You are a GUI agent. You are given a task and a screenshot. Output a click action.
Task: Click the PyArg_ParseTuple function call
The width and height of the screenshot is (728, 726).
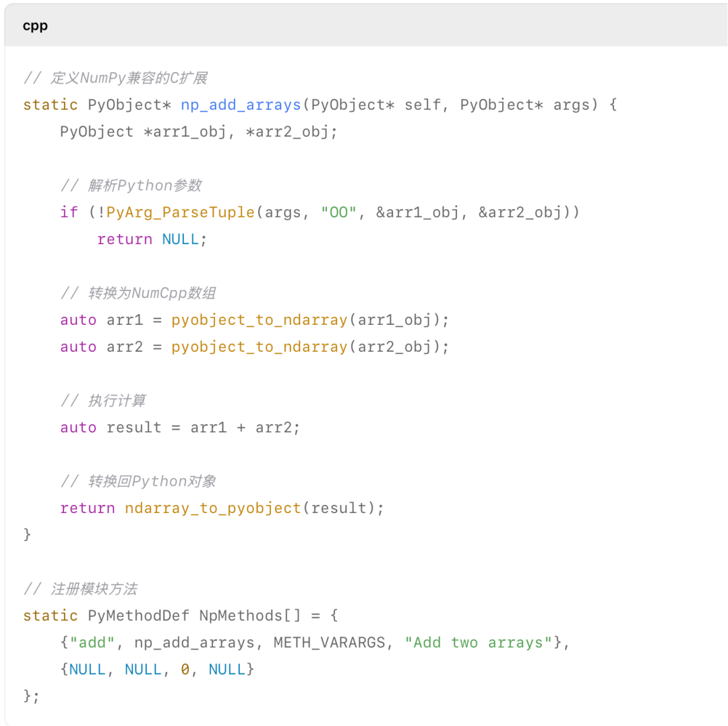(180, 212)
